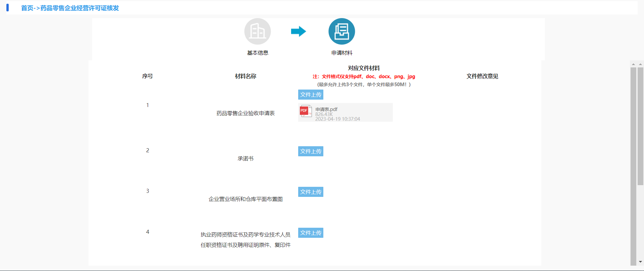This screenshot has height=271, width=644.
Task: Select the 基本信息 step label
Action: coord(257,53)
